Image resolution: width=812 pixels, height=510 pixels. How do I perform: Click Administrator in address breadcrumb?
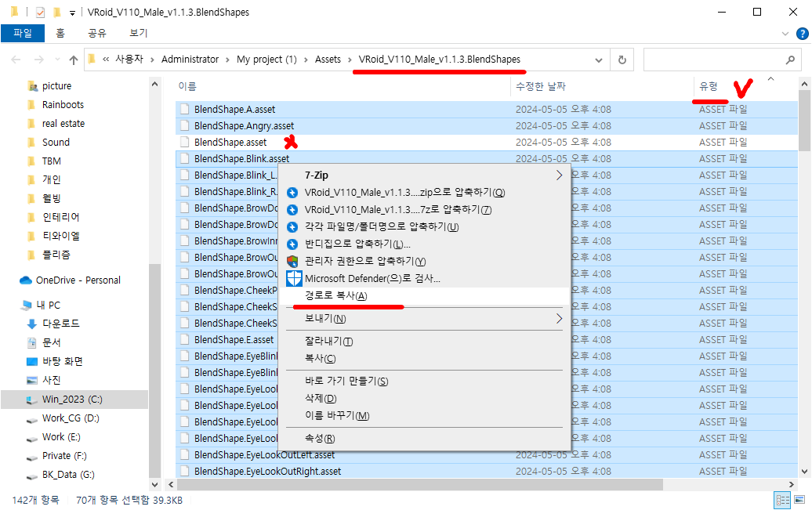(x=190, y=60)
